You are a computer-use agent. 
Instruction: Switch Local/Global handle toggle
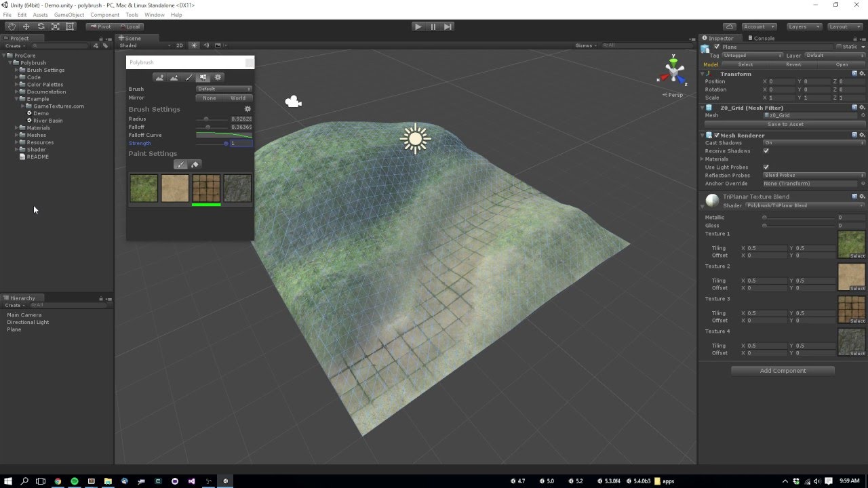(129, 26)
